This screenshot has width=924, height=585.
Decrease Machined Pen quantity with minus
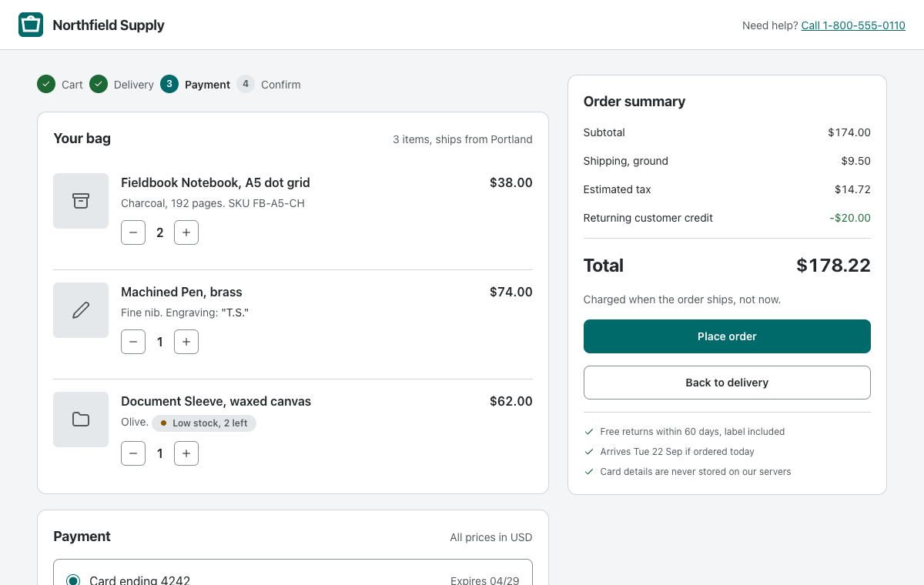[x=133, y=342]
